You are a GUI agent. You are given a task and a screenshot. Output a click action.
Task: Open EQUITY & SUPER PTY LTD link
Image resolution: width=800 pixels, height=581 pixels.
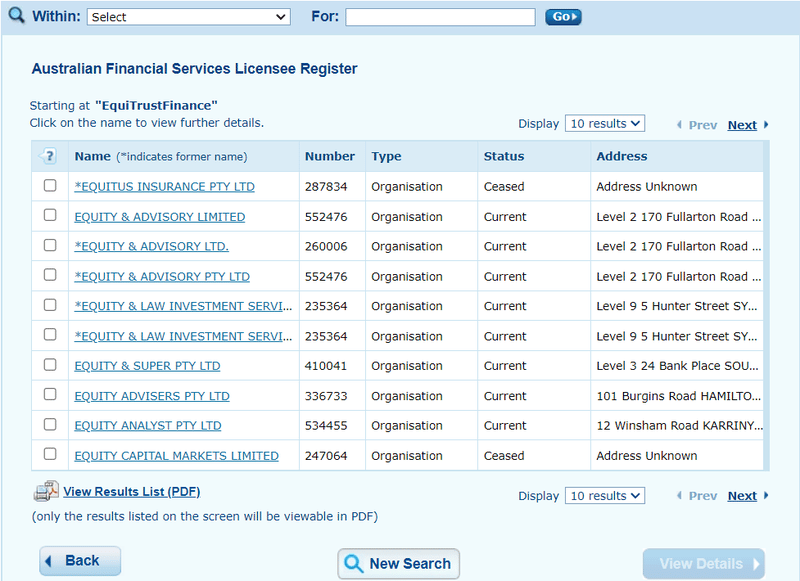pos(147,366)
